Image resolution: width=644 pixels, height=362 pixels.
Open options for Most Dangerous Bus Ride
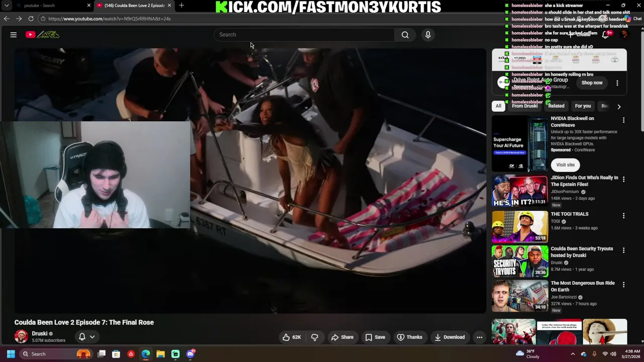coord(623,285)
